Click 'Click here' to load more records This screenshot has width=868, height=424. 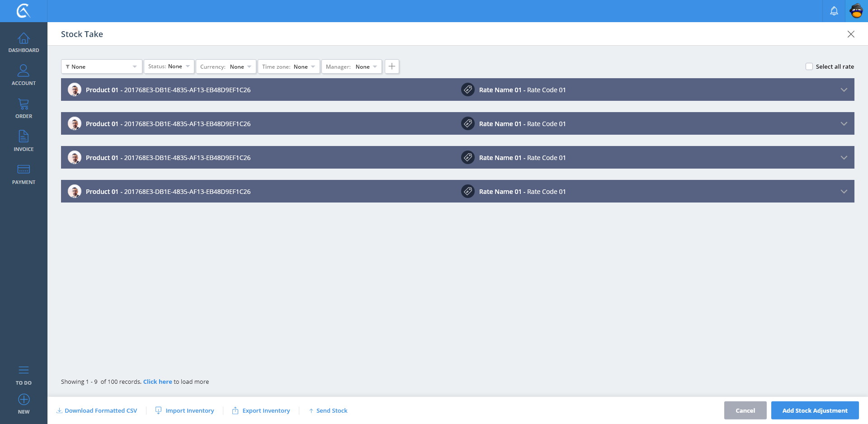[x=157, y=382]
